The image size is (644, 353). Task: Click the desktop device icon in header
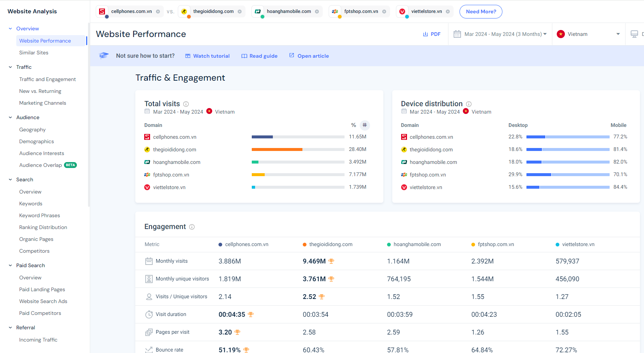click(x=634, y=34)
